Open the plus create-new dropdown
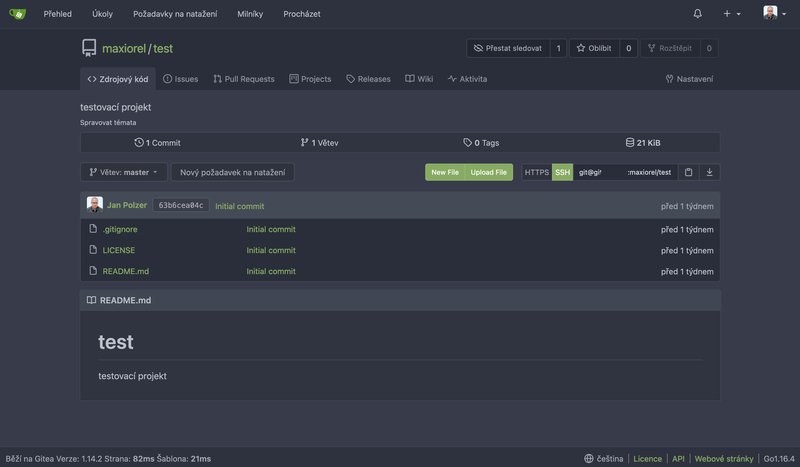The image size is (800, 467). pyautogui.click(x=732, y=14)
